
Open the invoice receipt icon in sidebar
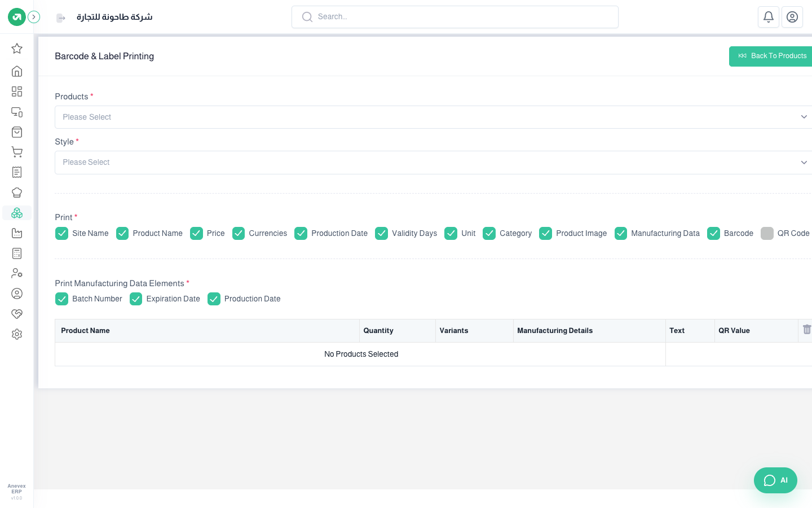click(17, 172)
